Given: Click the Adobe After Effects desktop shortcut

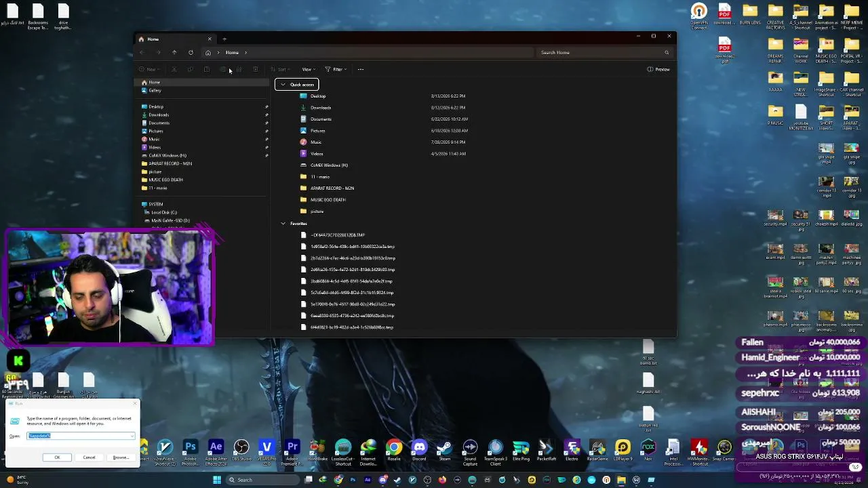Looking at the screenshot, I should [216, 452].
